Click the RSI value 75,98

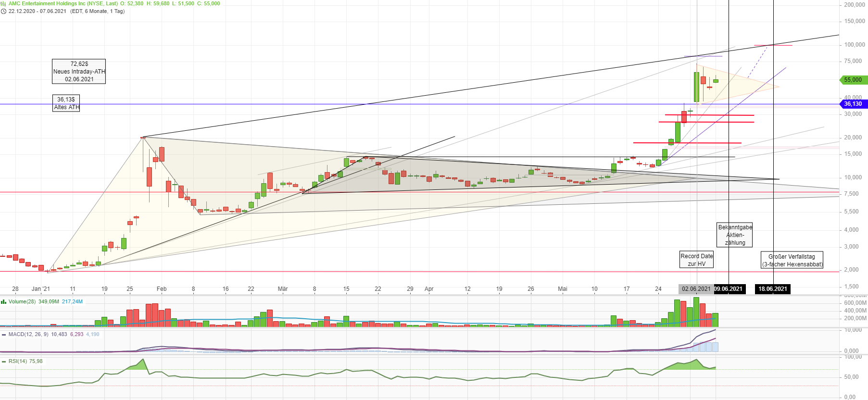click(x=36, y=361)
